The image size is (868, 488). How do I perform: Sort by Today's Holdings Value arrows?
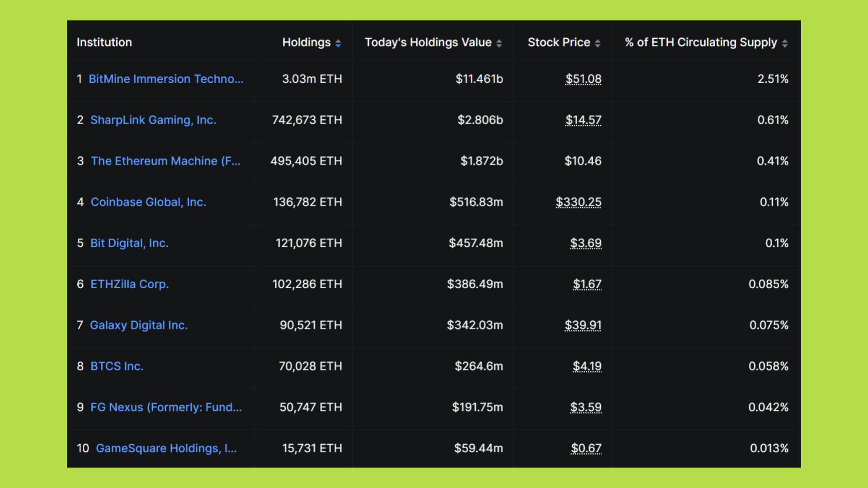pos(499,43)
